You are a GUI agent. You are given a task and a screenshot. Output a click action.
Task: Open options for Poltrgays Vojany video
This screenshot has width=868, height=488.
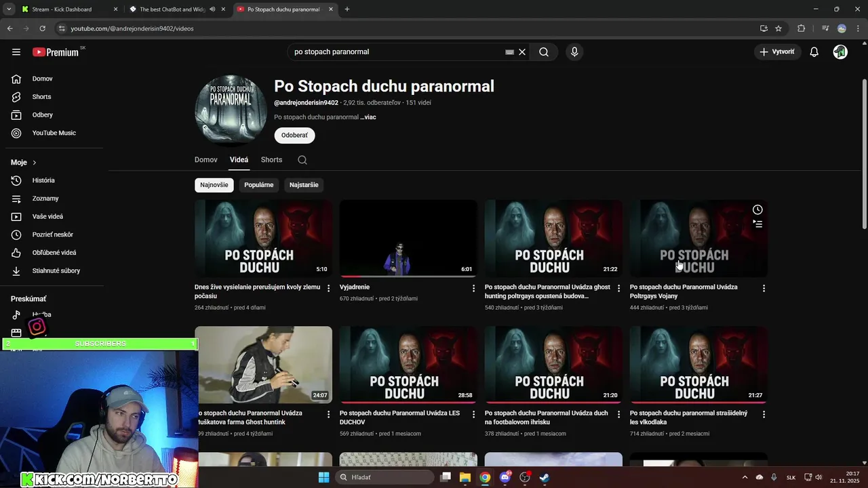(764, 288)
